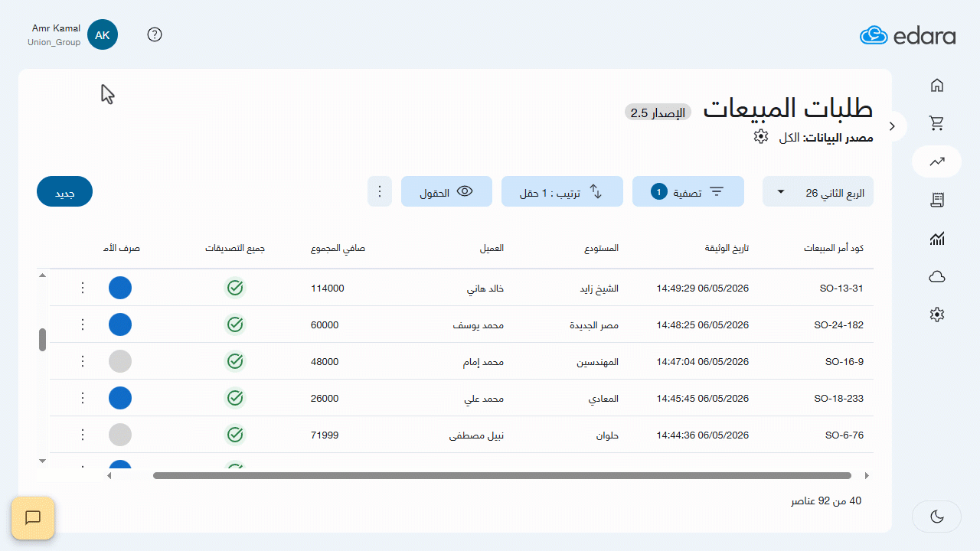Viewport: 980px width, 551px height.
Task: Sort by العميل column header
Action: pos(492,249)
